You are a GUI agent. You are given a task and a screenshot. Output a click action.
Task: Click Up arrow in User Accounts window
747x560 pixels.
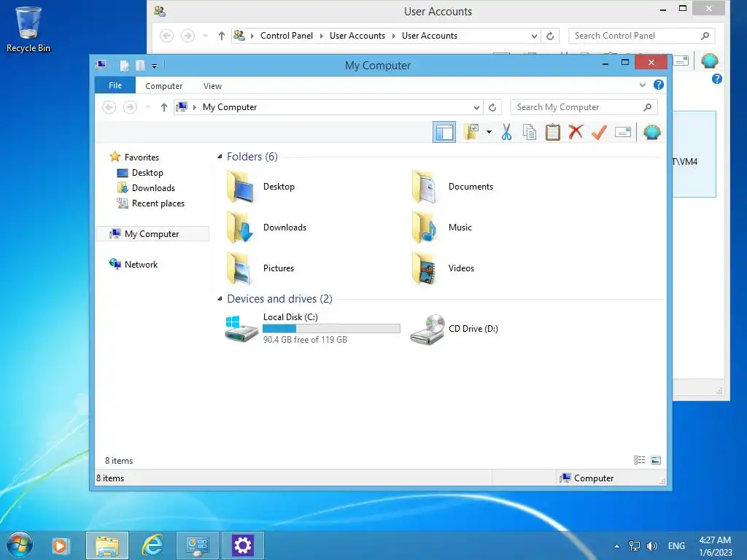pos(222,36)
